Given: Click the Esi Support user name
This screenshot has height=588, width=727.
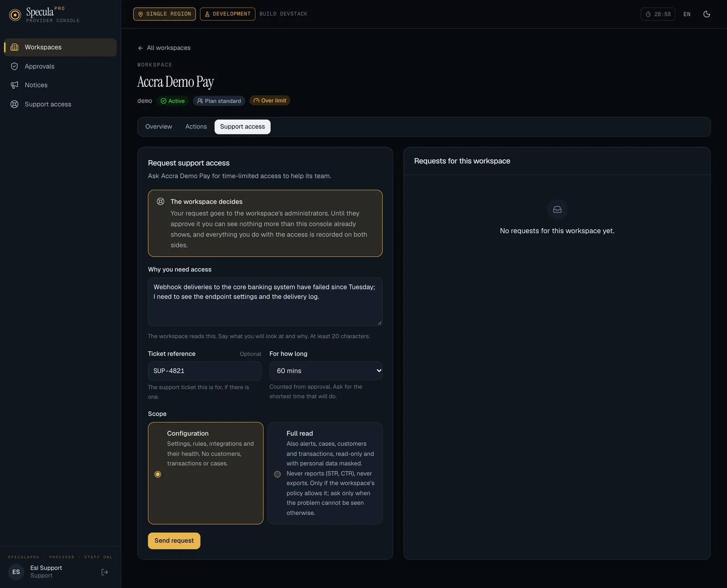Looking at the screenshot, I should (46, 568).
